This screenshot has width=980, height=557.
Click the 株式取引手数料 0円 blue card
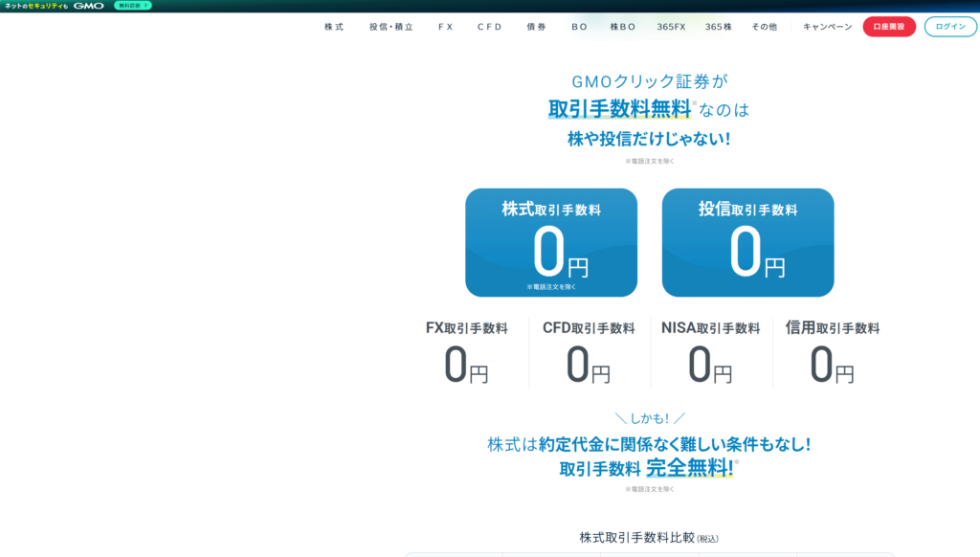(x=551, y=242)
